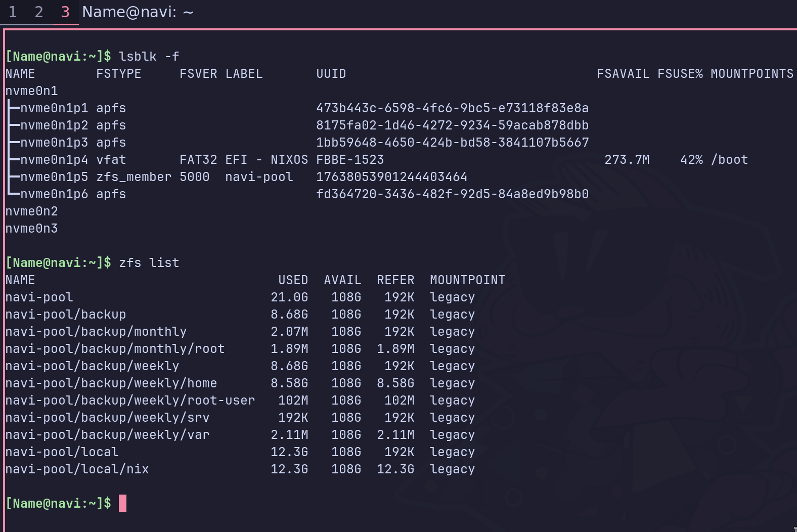Click the /boot mountpoint text
The width and height of the screenshot is (797, 532).
[729, 160]
